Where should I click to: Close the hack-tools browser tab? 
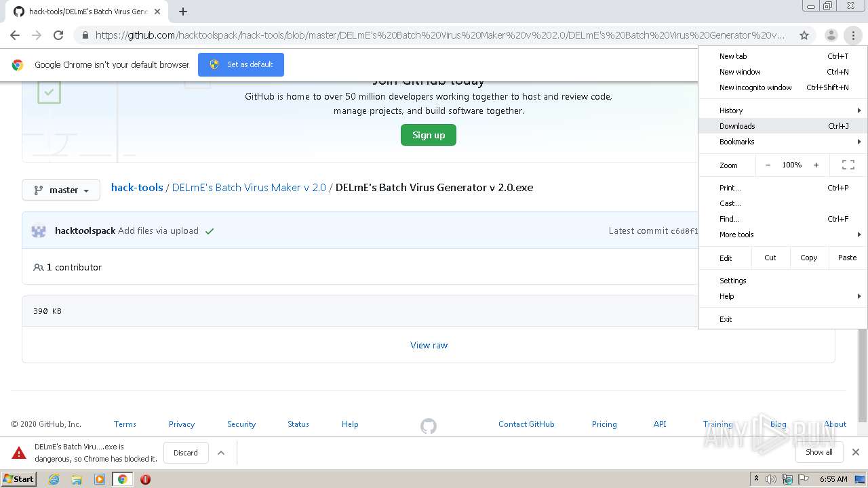click(x=157, y=12)
